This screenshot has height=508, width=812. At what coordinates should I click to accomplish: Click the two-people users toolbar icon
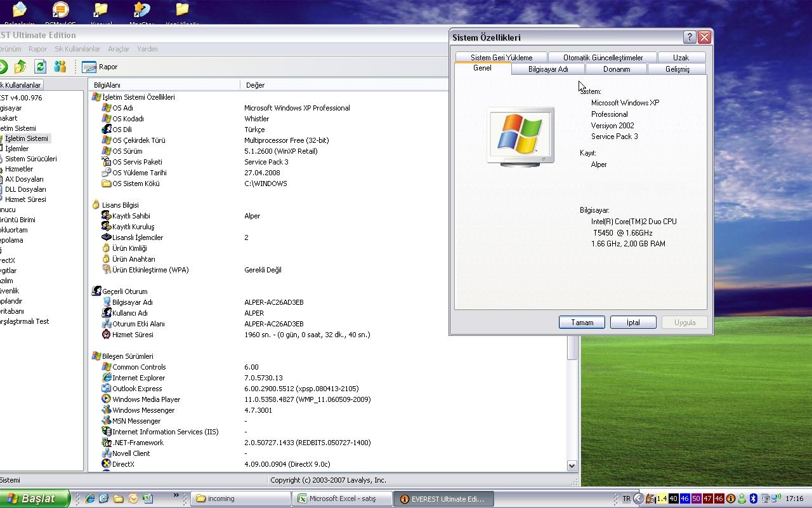[60, 67]
